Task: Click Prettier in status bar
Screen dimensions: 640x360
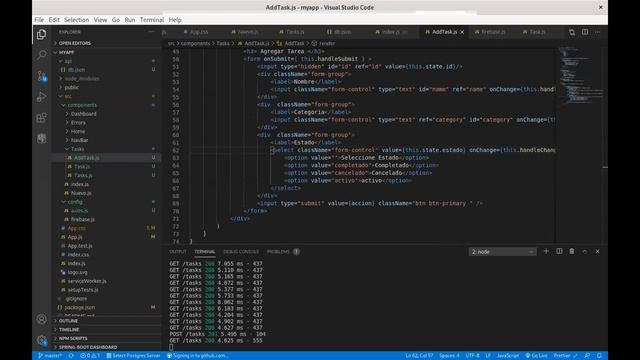Action: (565, 356)
